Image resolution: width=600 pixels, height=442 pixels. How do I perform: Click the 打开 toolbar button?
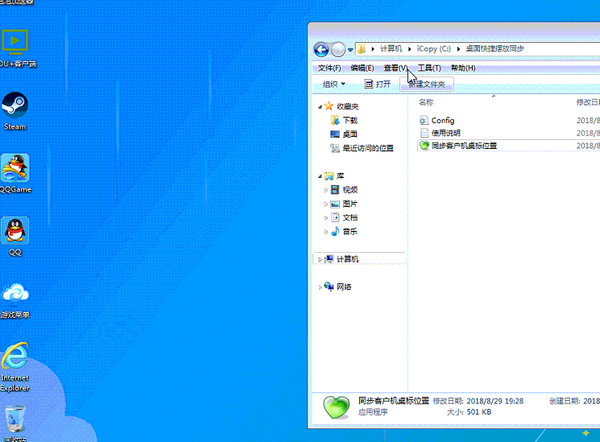[377, 84]
